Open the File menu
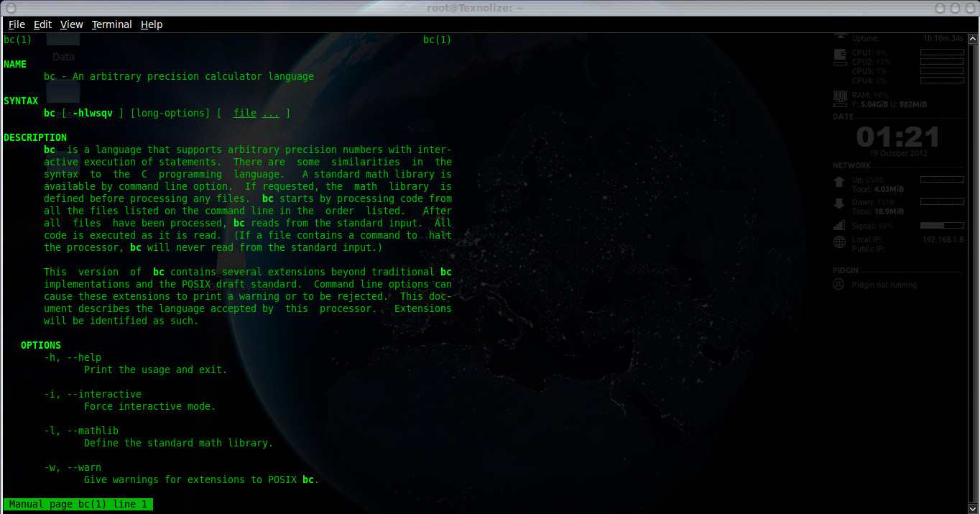980x514 pixels. [17, 24]
